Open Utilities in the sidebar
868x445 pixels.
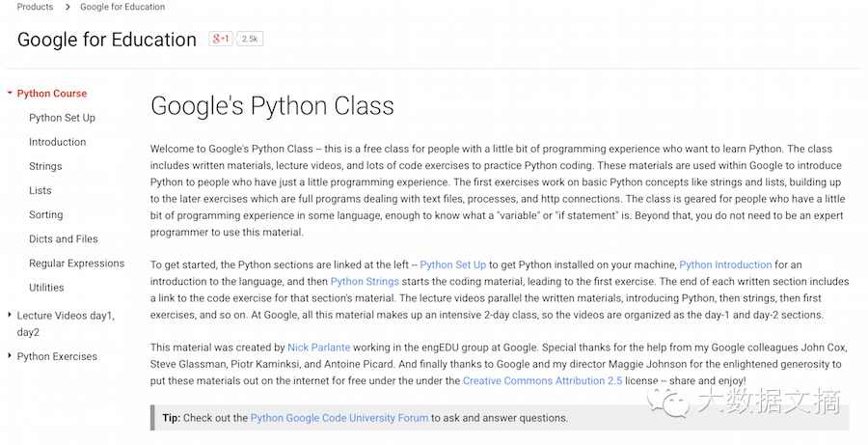[46, 288]
